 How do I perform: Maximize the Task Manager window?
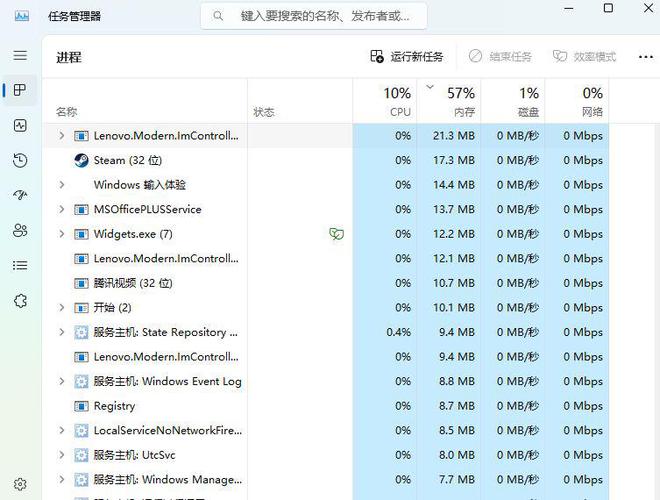[608, 8]
